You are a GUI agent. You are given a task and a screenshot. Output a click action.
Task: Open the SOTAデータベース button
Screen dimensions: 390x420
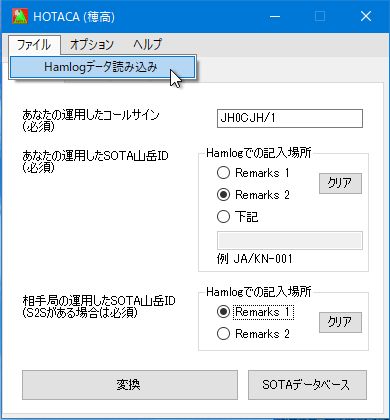(307, 385)
